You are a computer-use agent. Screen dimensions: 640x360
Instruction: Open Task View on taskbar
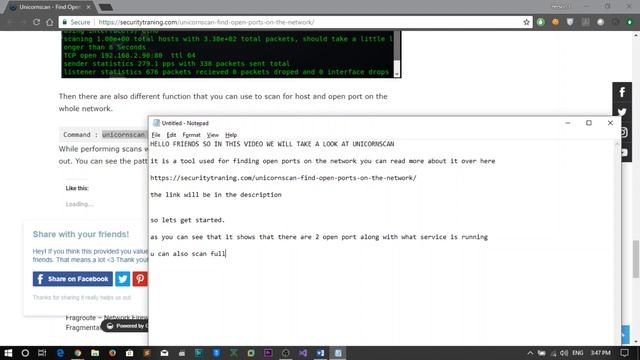pos(42,353)
